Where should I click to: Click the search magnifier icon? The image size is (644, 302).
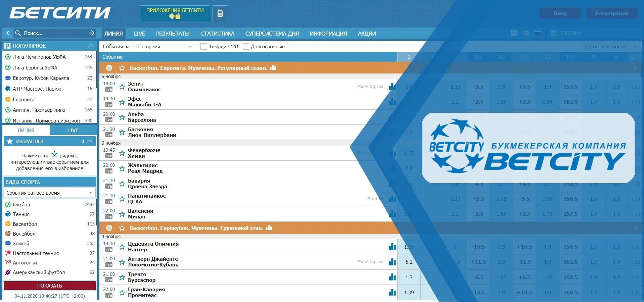pos(18,33)
